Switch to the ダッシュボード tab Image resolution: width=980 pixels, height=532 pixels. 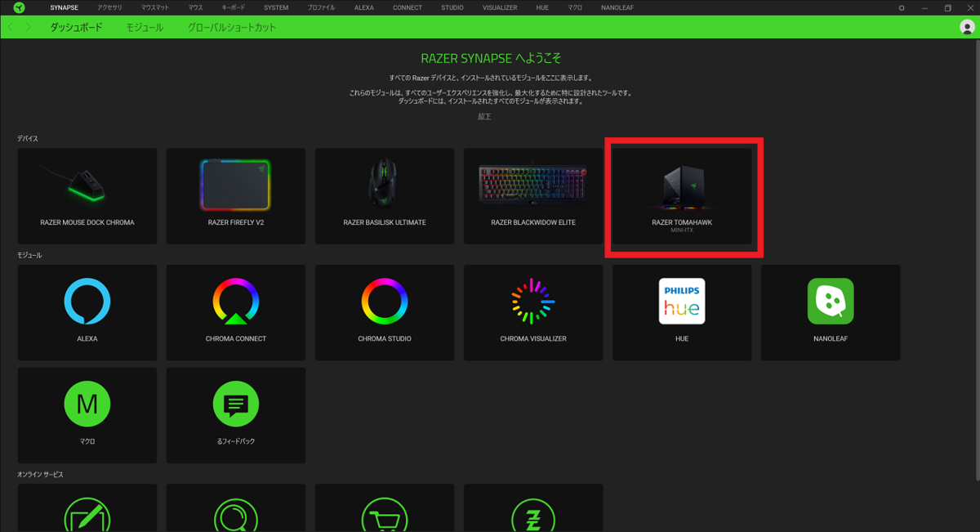76,27
